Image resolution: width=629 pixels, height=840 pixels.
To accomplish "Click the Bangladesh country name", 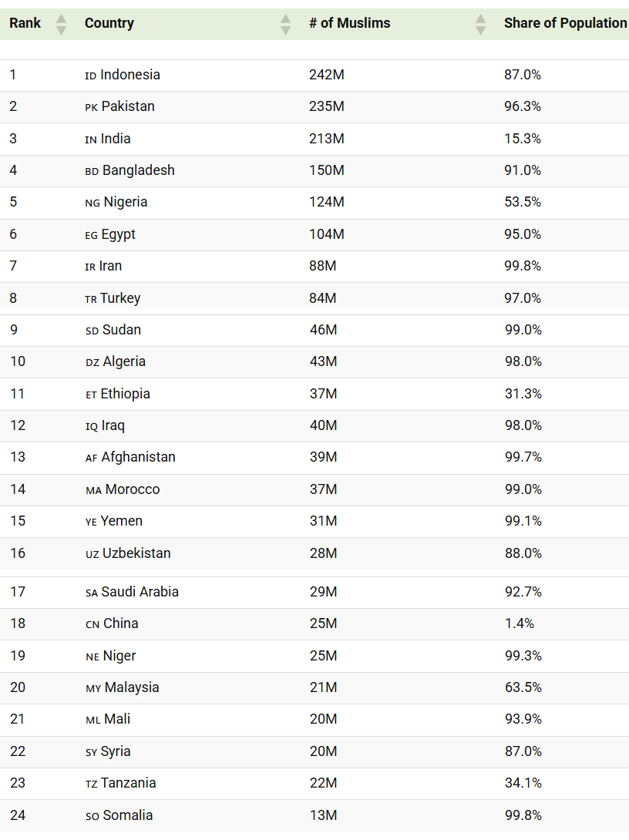I will pos(138,170).
